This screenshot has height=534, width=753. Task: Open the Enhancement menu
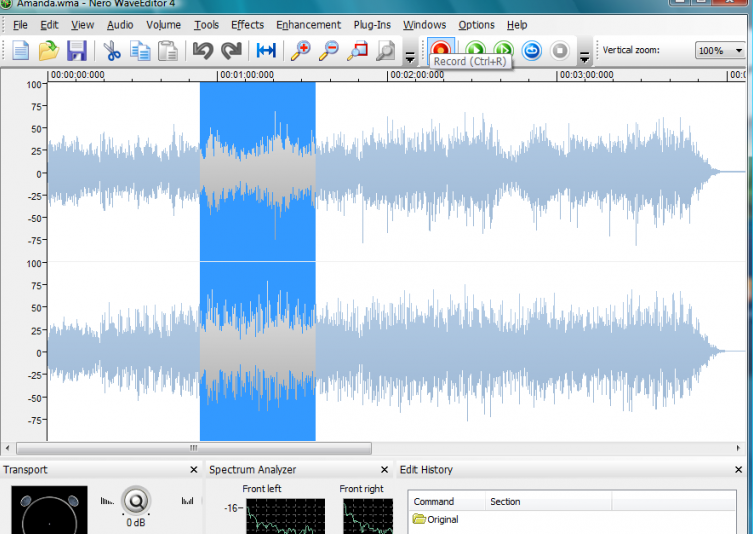coord(308,25)
